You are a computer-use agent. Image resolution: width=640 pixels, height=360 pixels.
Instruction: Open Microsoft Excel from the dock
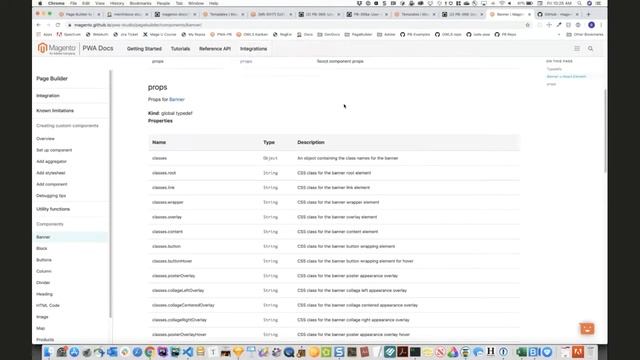click(x=521, y=352)
